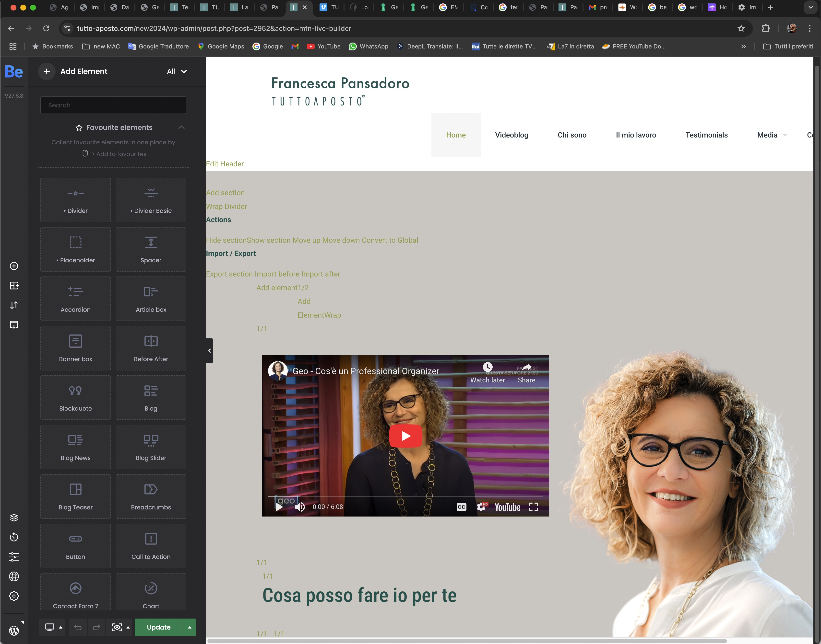
Task: Open the Videoblog menu item
Action: (x=511, y=135)
